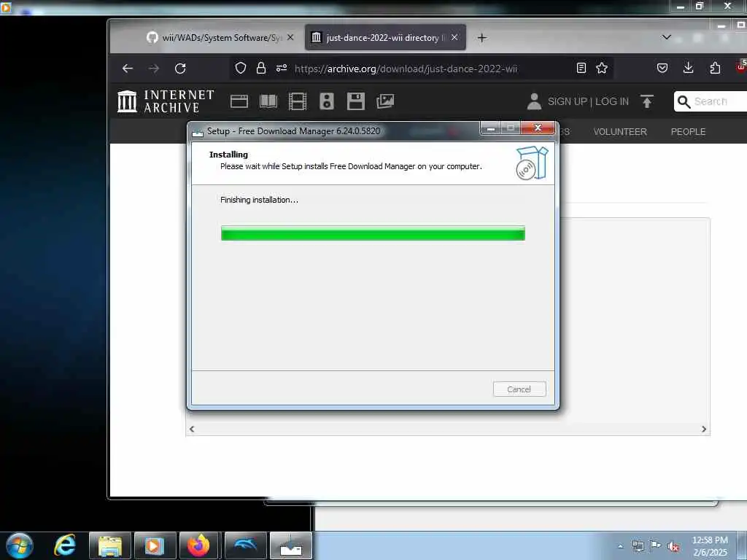Open the Windows Start button
Image resolution: width=747 pixels, height=560 pixels.
click(20, 545)
